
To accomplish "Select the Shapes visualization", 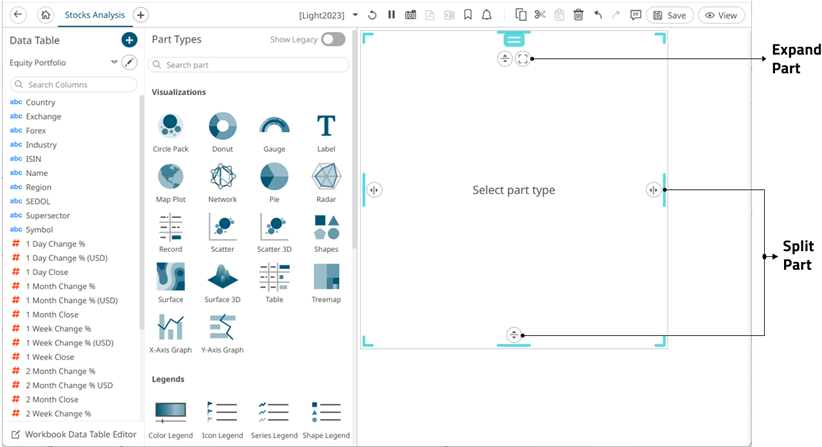I will click(326, 233).
